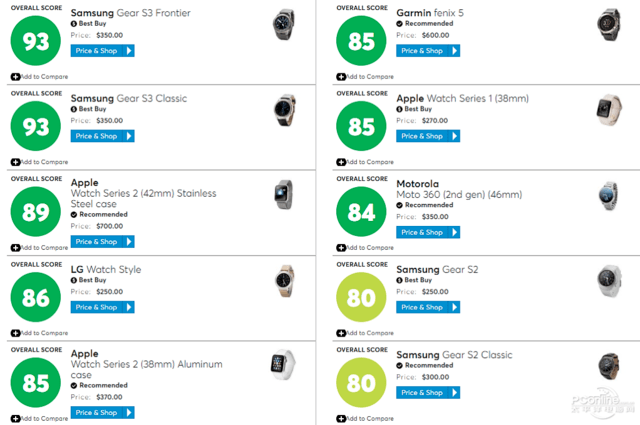Open Price & Shop for Samsung Gear S3 Frontier
Image resolution: width=640 pixels, height=425 pixels.
102,50
